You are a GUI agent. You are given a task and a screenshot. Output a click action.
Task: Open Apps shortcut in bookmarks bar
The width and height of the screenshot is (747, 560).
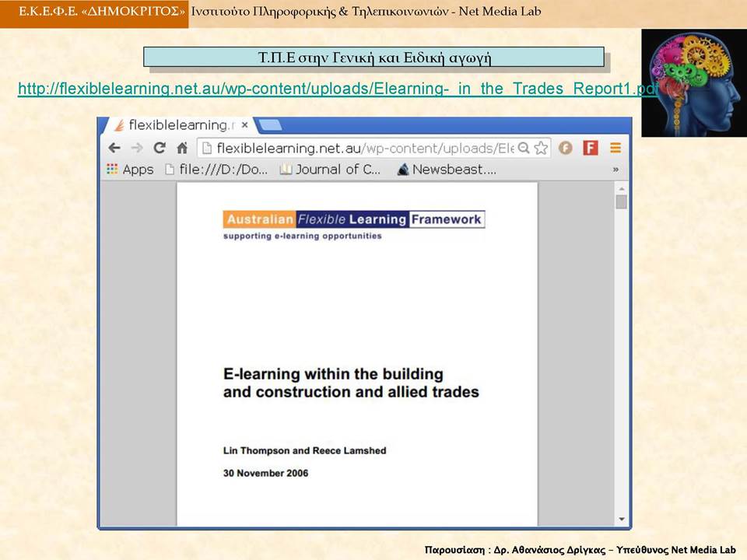point(130,170)
